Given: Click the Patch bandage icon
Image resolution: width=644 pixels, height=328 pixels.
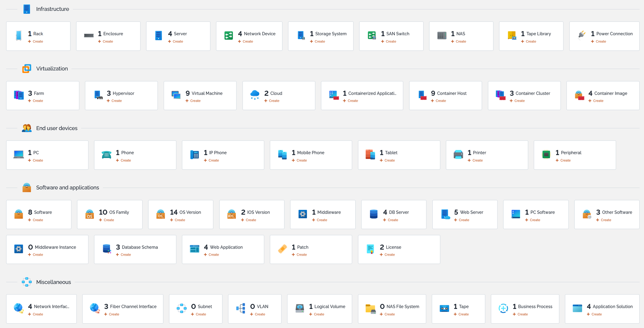Looking at the screenshot, I should coord(282,249).
